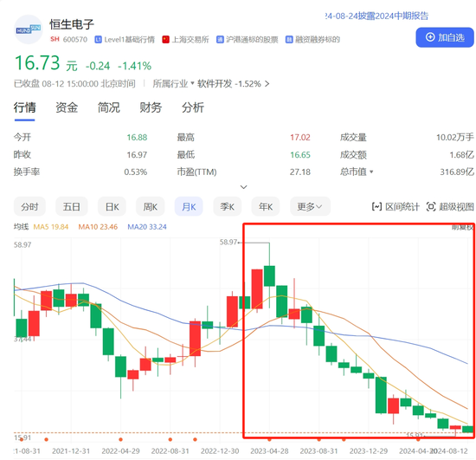The width and height of the screenshot is (476, 460).
Task: Select the 日K chart period
Action: (112, 206)
